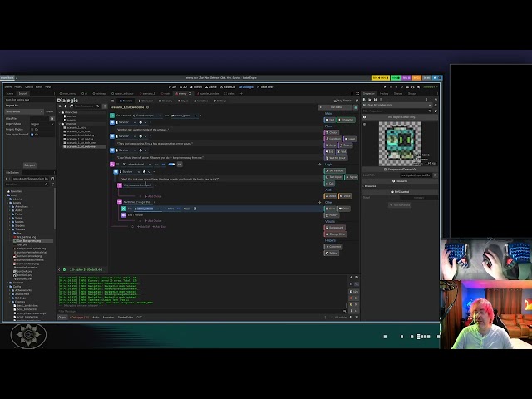Click the Gum Bot sprite preview thumbnail
The width and height of the screenshot is (532, 399).
(x=400, y=143)
